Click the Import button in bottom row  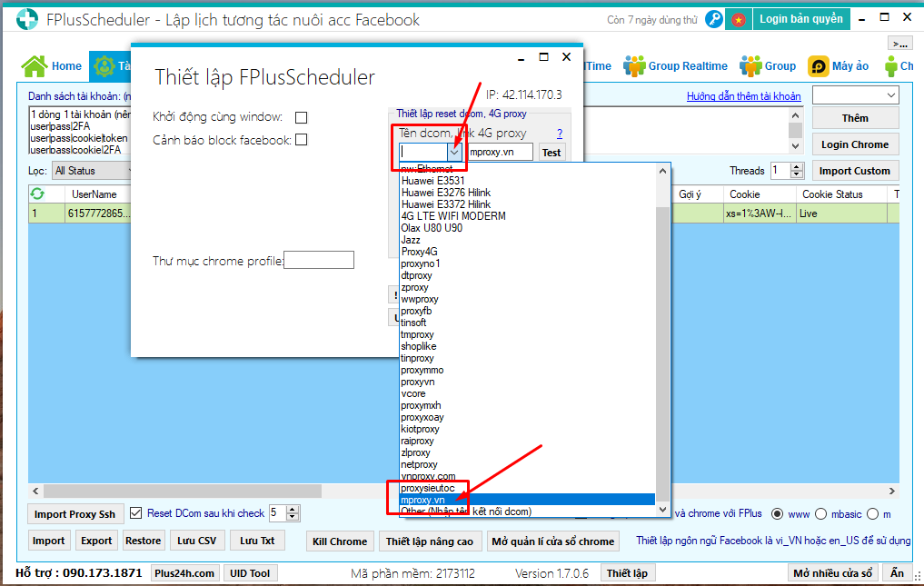(x=48, y=541)
